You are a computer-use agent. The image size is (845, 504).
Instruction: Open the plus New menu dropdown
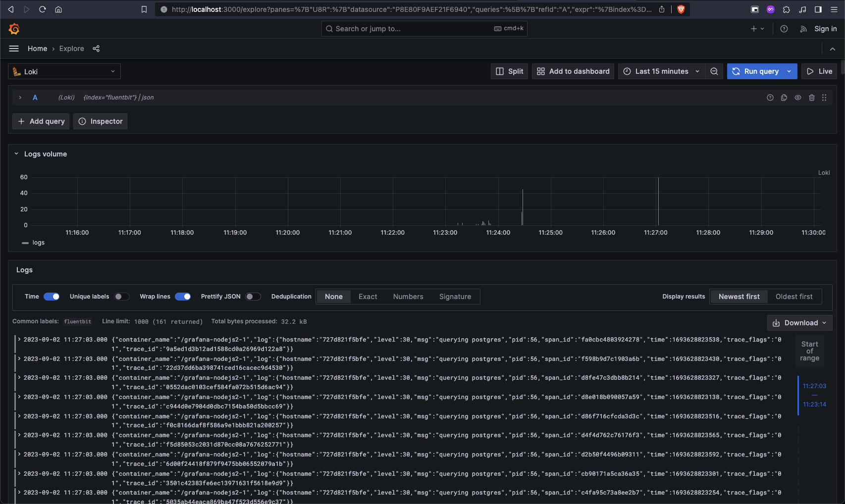[757, 29]
